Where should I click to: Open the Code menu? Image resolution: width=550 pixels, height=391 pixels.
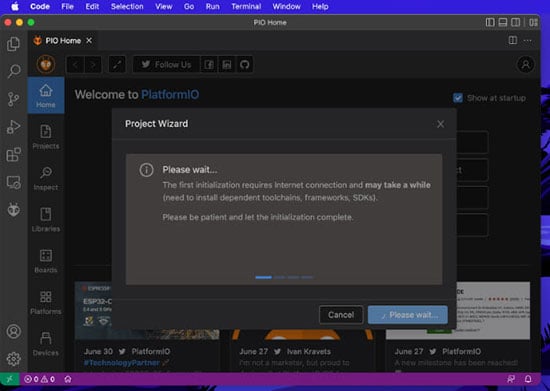pyautogui.click(x=40, y=6)
